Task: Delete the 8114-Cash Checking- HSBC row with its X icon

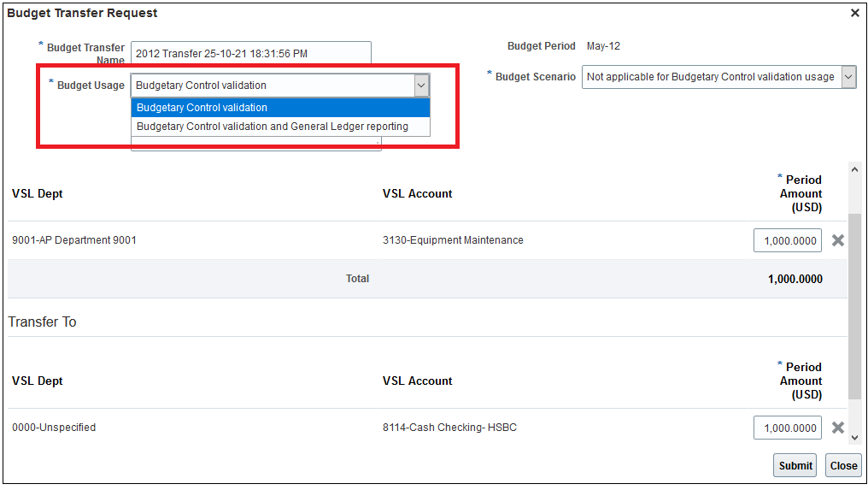Action: pos(838,428)
